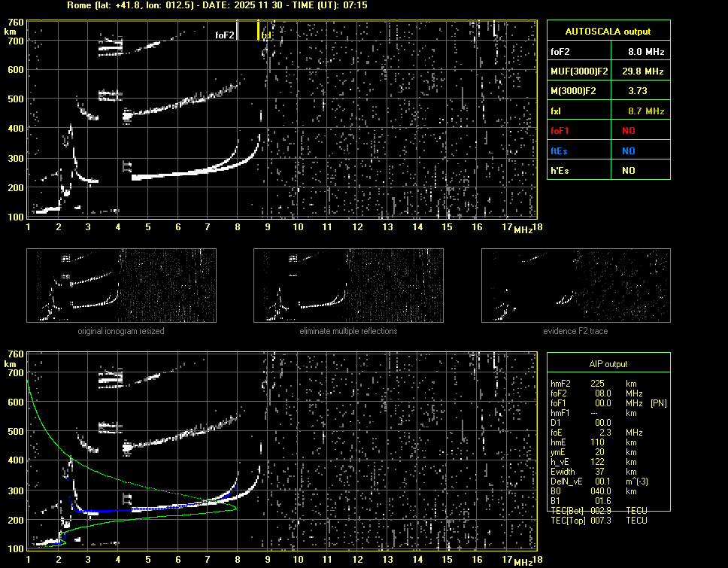The image size is (728, 568).
Task: Click the AIP output panel title
Action: [608, 364]
